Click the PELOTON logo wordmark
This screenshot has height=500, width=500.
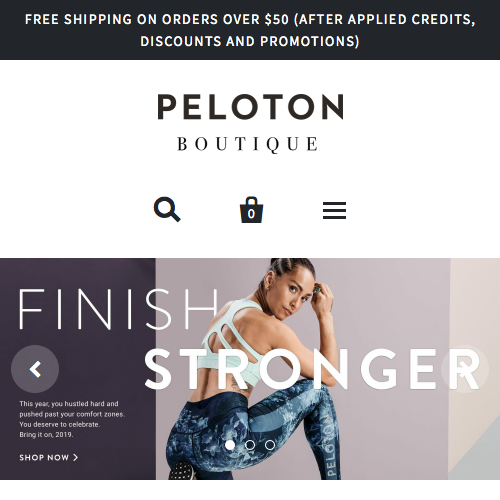tap(250, 106)
